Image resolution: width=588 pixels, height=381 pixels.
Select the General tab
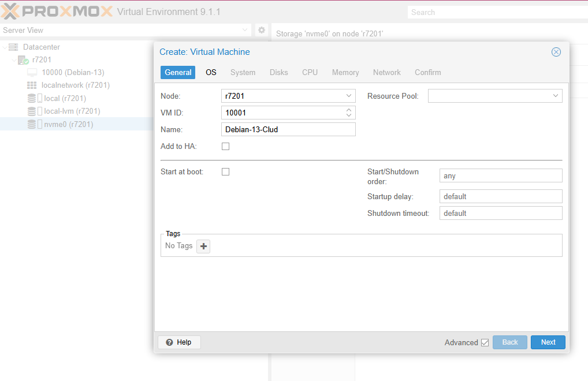pos(178,72)
